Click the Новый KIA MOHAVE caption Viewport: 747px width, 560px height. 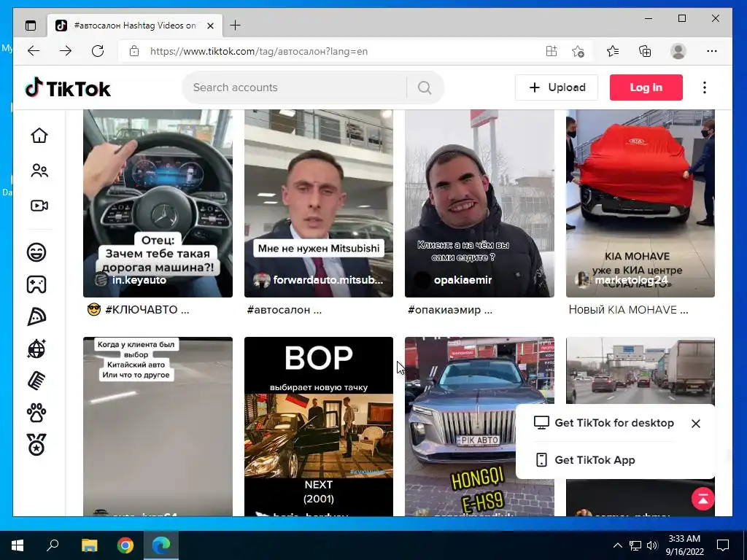628,310
